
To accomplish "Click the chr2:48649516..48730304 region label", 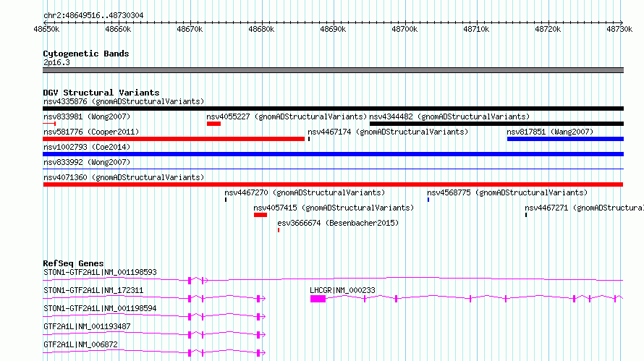I will pyautogui.click(x=93, y=16).
